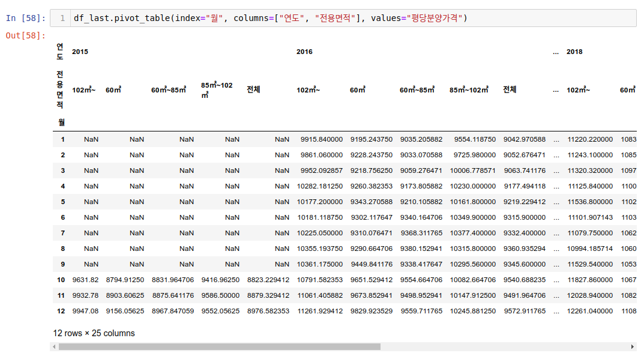This screenshot has height=356, width=644.
Task: Click the value 10245.881250
Action: [473, 311]
